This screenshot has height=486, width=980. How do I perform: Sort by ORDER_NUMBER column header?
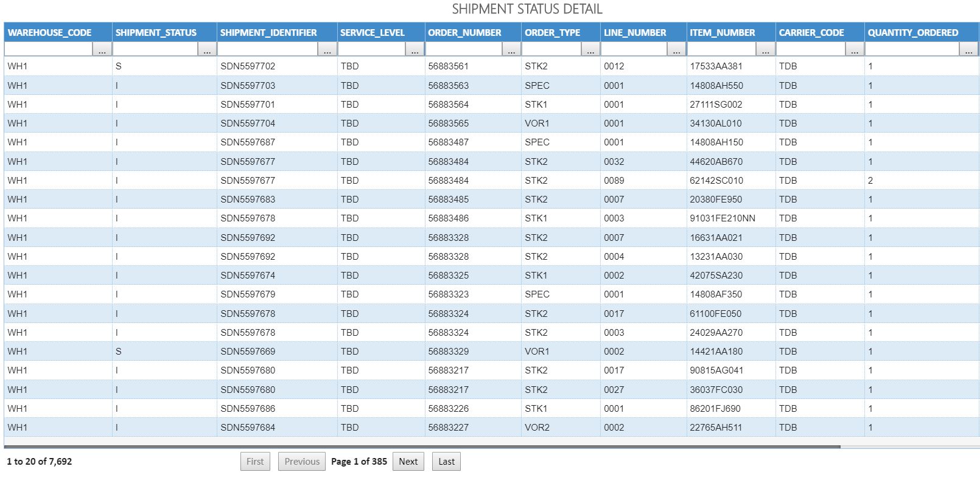pyautogui.click(x=464, y=33)
